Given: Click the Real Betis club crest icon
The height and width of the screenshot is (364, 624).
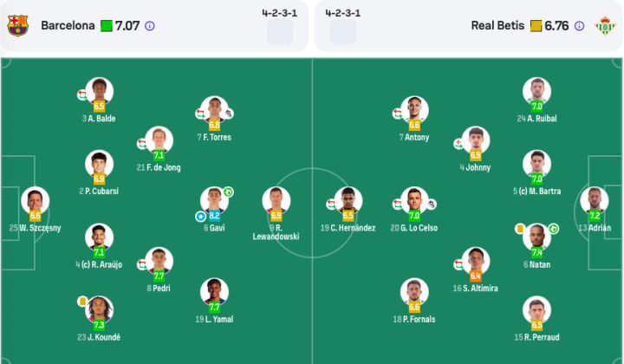Looking at the screenshot, I should click(x=605, y=26).
